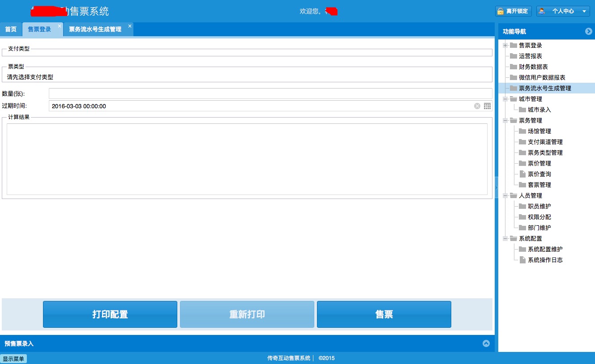The height and width of the screenshot is (364, 595).
Task: Click the lock icon on 离开锁定
Action: (x=501, y=11)
